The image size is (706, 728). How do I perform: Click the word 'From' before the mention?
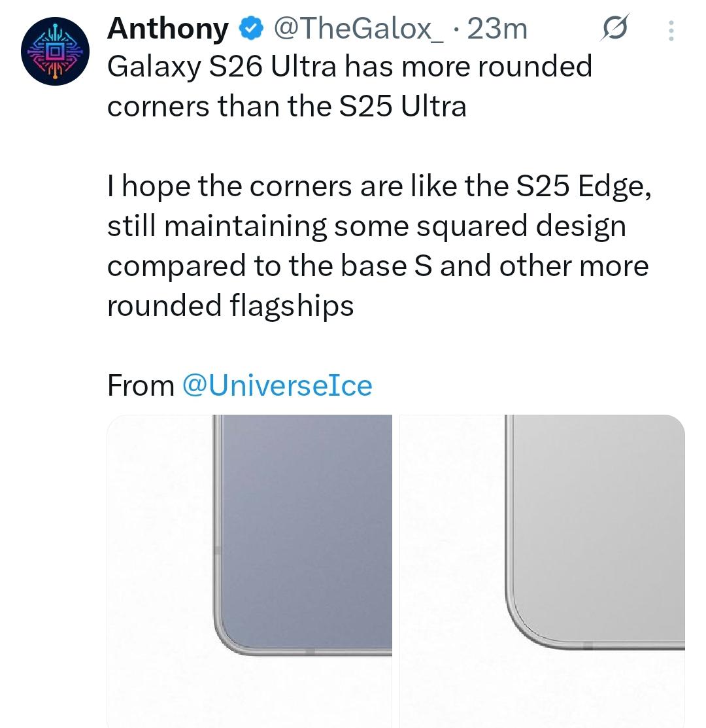point(141,385)
